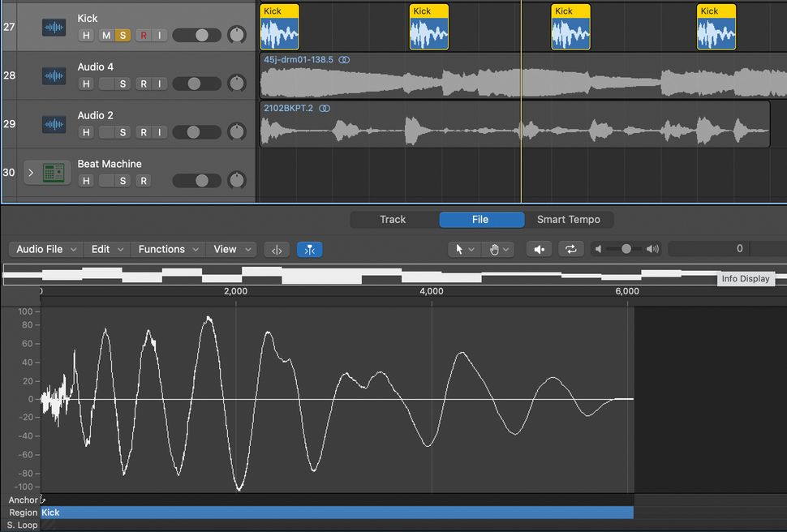
Task: Select the Hand tool
Action: [x=497, y=249]
